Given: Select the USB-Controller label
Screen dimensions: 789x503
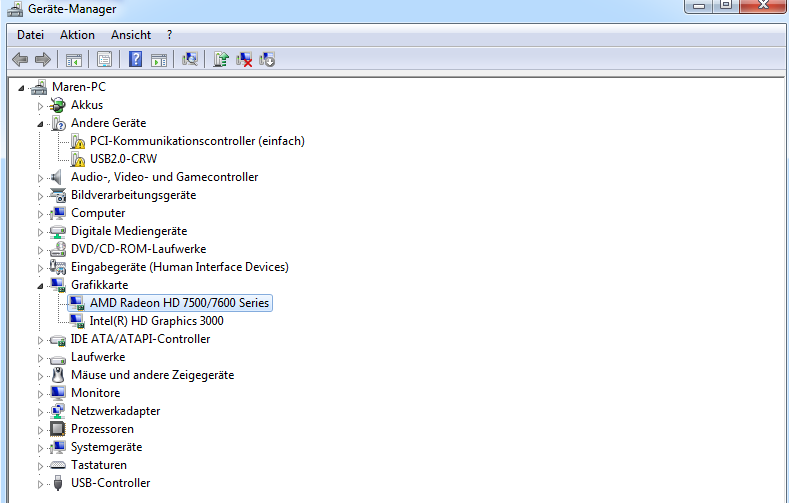Looking at the screenshot, I should (x=111, y=483).
